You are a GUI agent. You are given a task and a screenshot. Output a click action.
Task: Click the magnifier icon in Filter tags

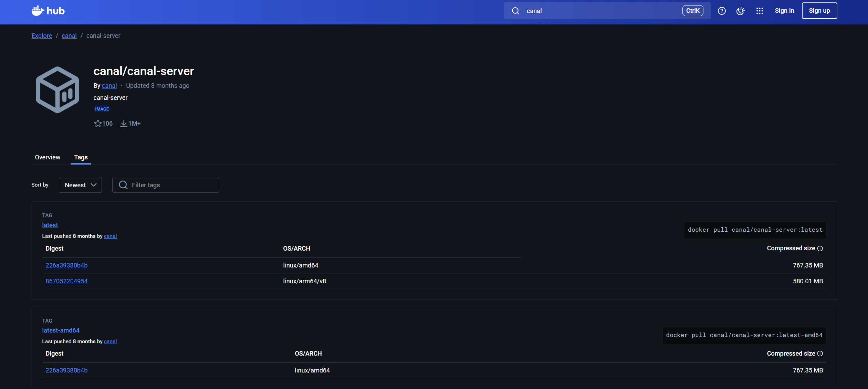[x=123, y=185]
